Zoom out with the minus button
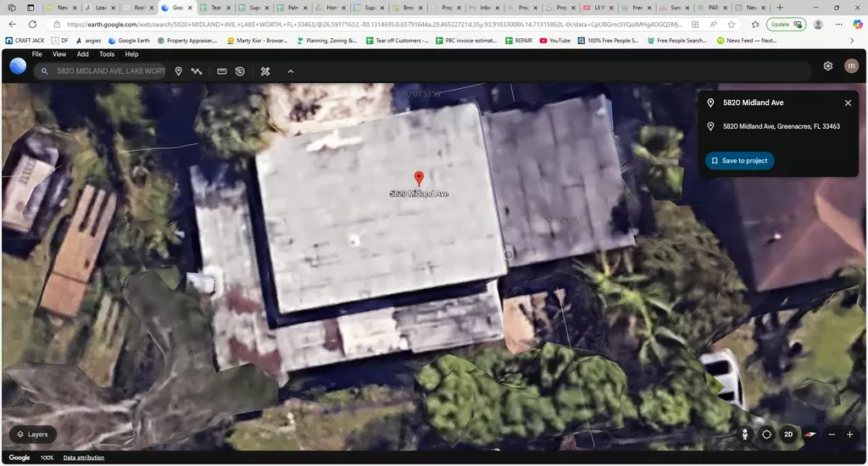The width and height of the screenshot is (868, 466). pyautogui.click(x=832, y=435)
